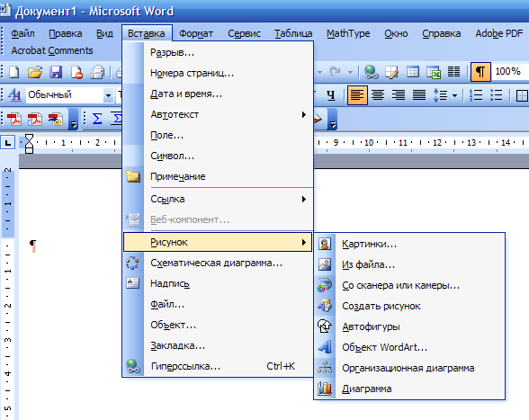Choose Гиперссылка… menu entry
Image resolution: width=529 pixels, height=420 pixels.
tap(218, 366)
